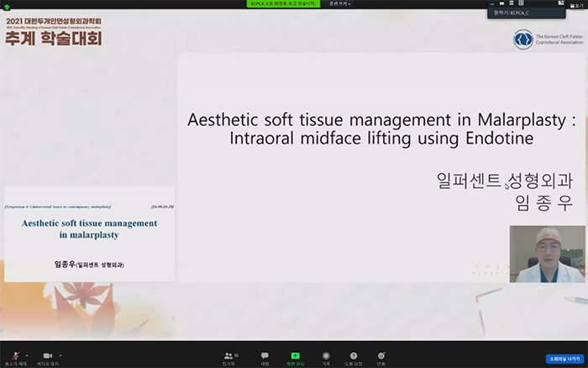Viewport: 588px width, 368px height.
Task: Click blue Leave Breakout Room button
Action: [564, 359]
